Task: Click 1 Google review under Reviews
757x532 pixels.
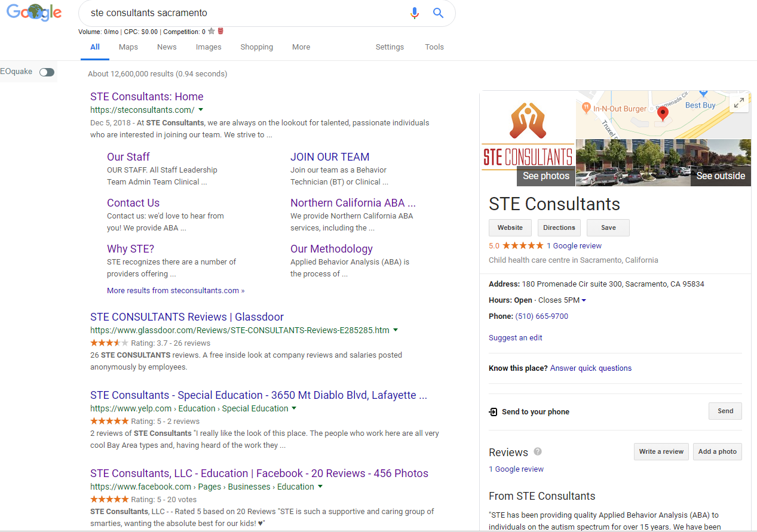Action: tap(516, 469)
